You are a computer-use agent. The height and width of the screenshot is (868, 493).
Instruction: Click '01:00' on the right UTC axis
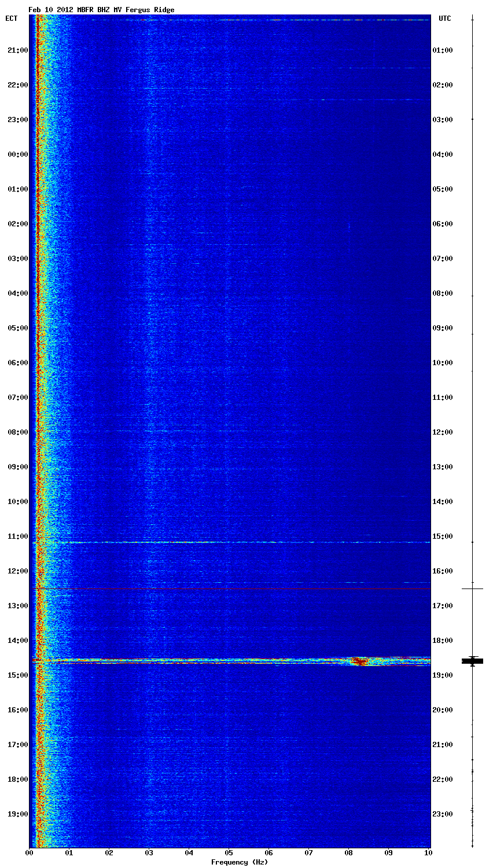443,50
